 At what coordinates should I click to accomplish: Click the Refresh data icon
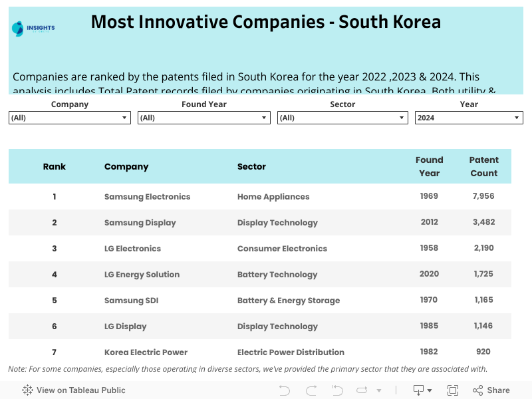(362, 390)
